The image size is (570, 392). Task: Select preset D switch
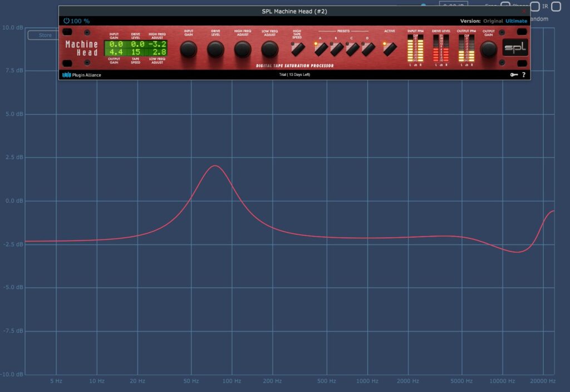(368, 50)
